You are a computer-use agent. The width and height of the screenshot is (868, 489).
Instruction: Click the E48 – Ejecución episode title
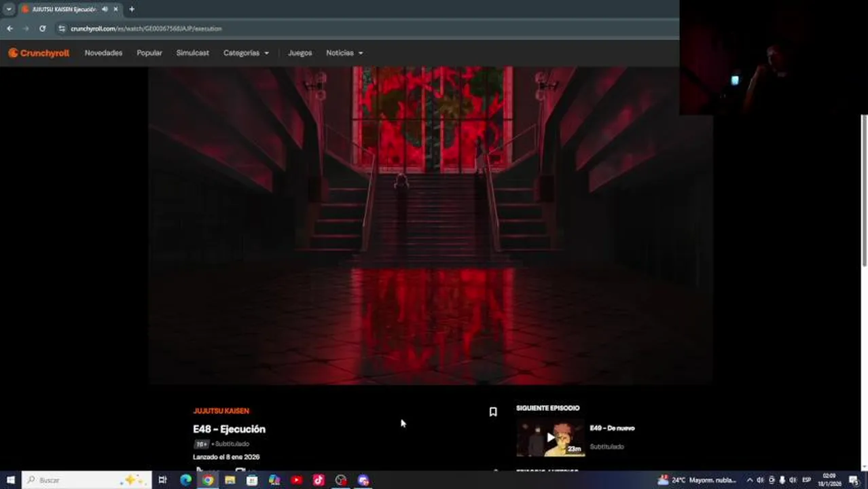coord(229,429)
